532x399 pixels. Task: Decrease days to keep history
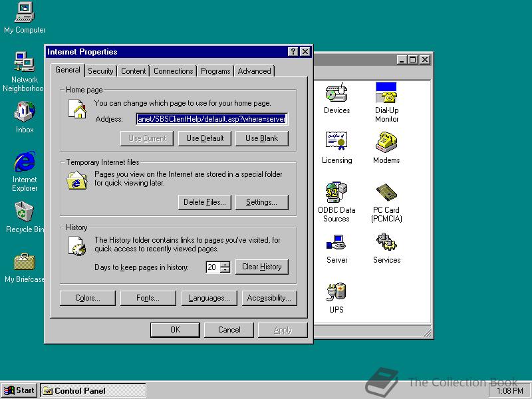pos(225,270)
